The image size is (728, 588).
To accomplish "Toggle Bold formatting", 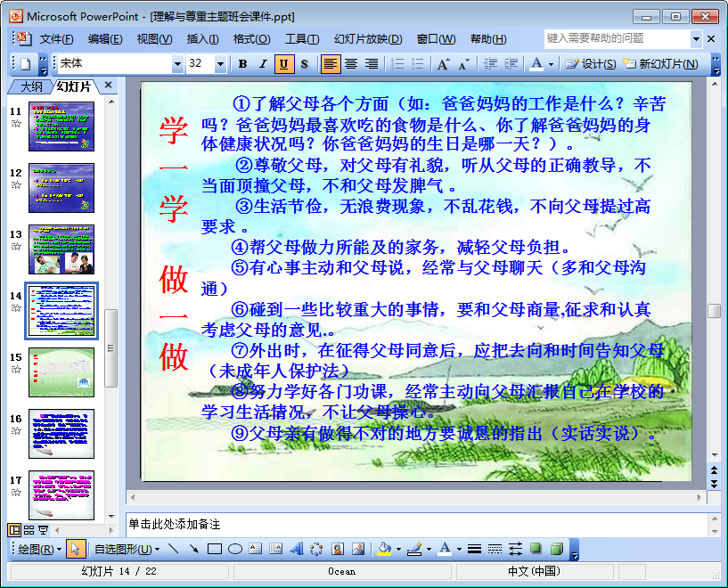I will [x=242, y=64].
